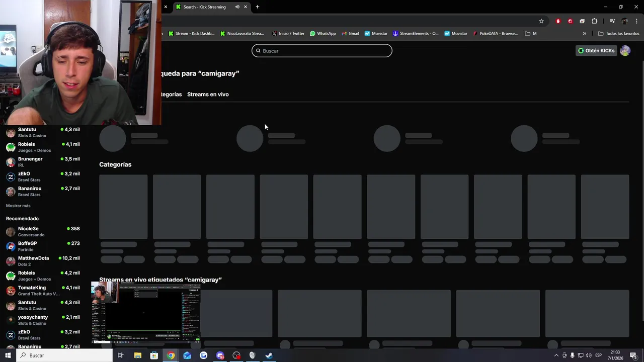Open Microsoft Store from the taskbar
Viewport: 644px width, 362px height.
154,355
